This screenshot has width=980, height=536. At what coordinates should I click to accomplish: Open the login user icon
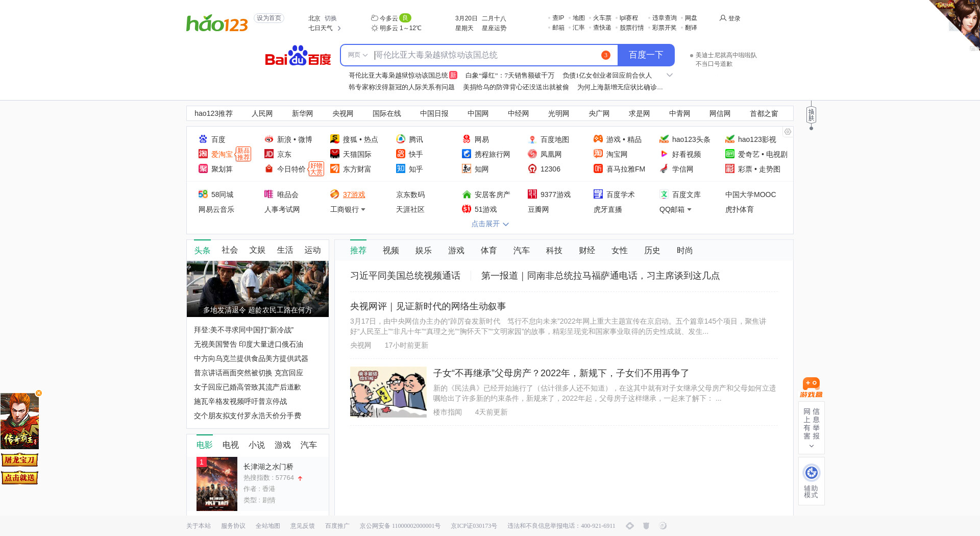coord(723,18)
